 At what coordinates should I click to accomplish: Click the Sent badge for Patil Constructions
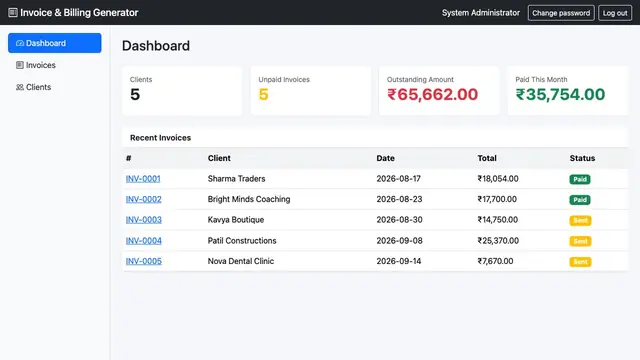tap(580, 241)
